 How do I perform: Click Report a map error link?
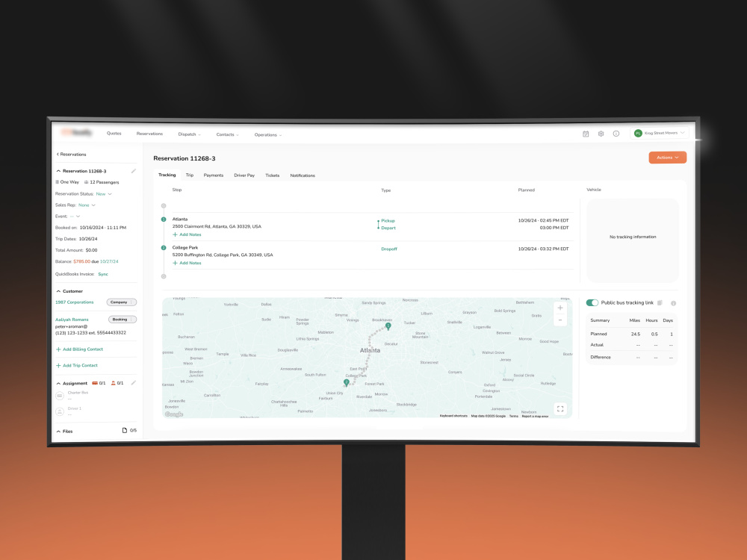coord(535,416)
